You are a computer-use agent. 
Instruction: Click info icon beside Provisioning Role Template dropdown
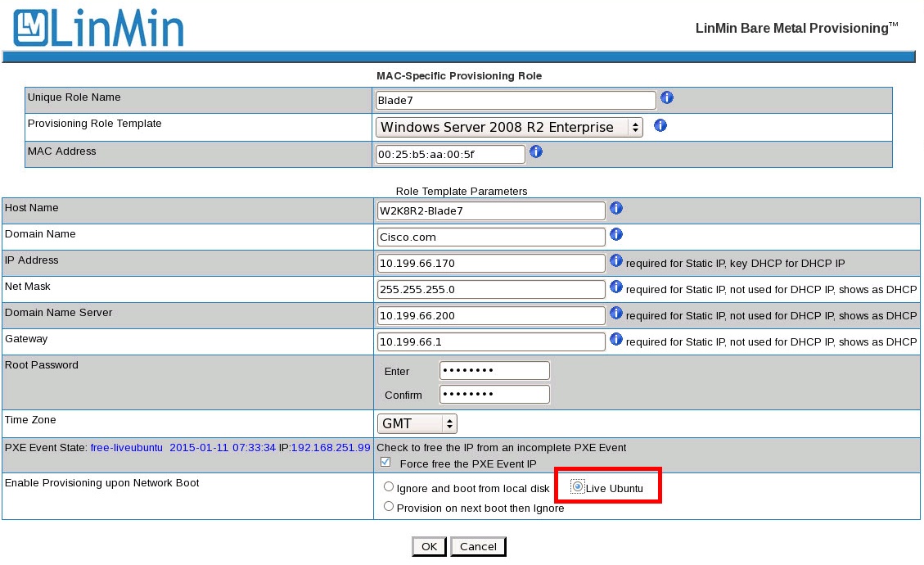tap(660, 125)
